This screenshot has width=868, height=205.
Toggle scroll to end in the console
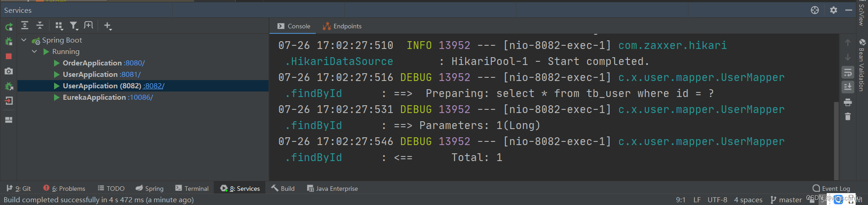tap(848, 87)
